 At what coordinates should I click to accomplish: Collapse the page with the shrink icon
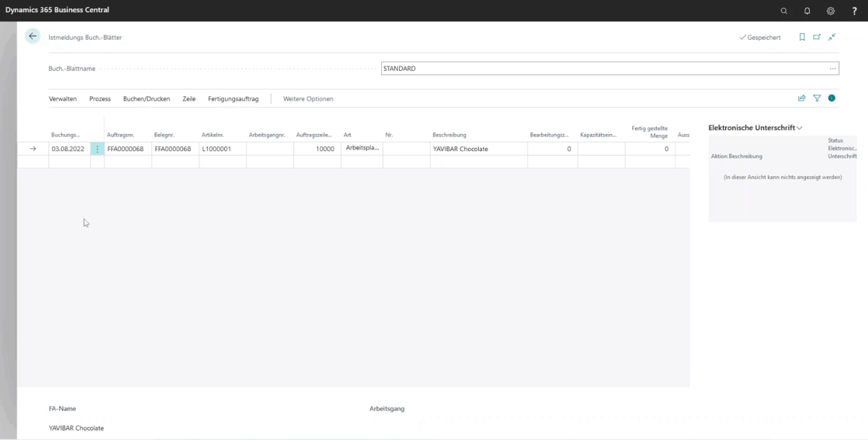click(831, 37)
